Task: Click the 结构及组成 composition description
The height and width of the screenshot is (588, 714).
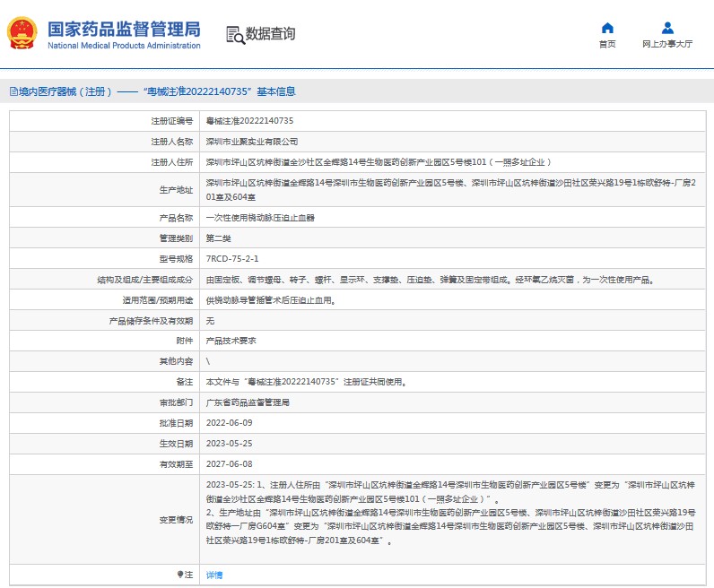Action: tap(431, 280)
